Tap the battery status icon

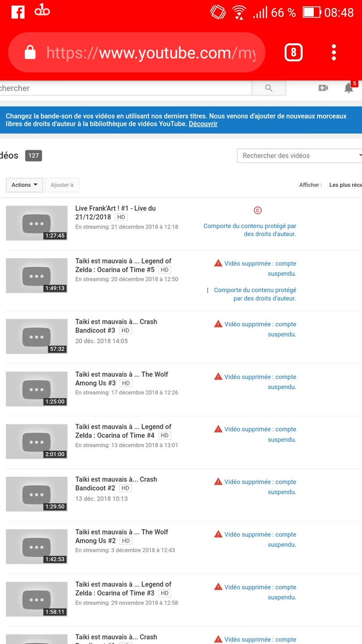312,12
